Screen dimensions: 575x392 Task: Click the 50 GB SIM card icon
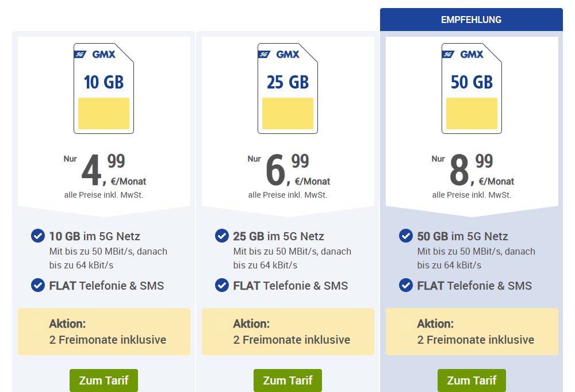pyautogui.click(x=471, y=88)
